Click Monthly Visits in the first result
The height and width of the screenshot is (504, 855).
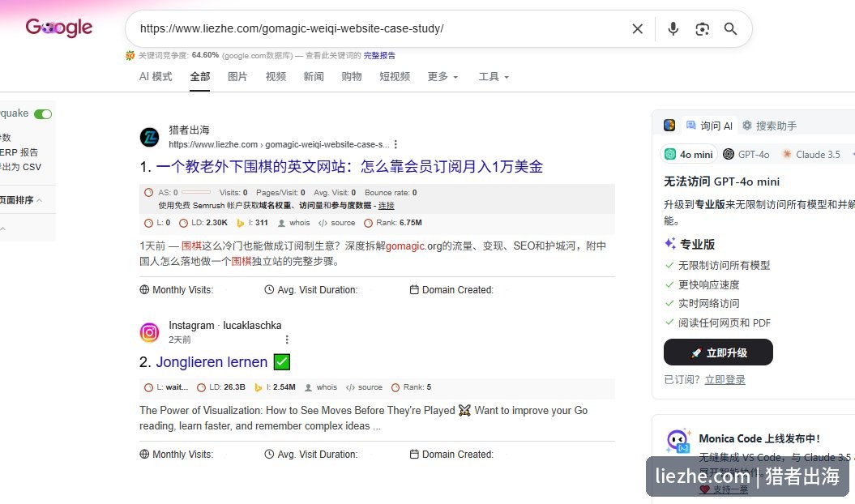(177, 289)
